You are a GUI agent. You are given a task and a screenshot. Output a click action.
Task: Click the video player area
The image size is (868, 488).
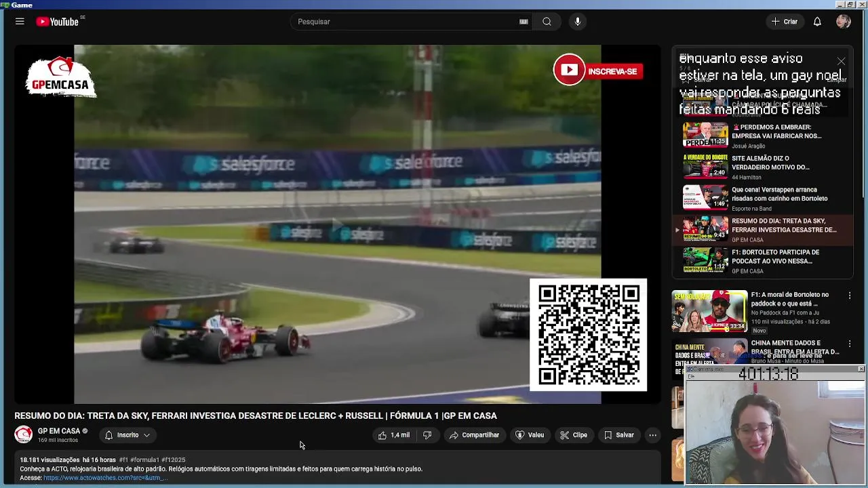pyautogui.click(x=337, y=224)
